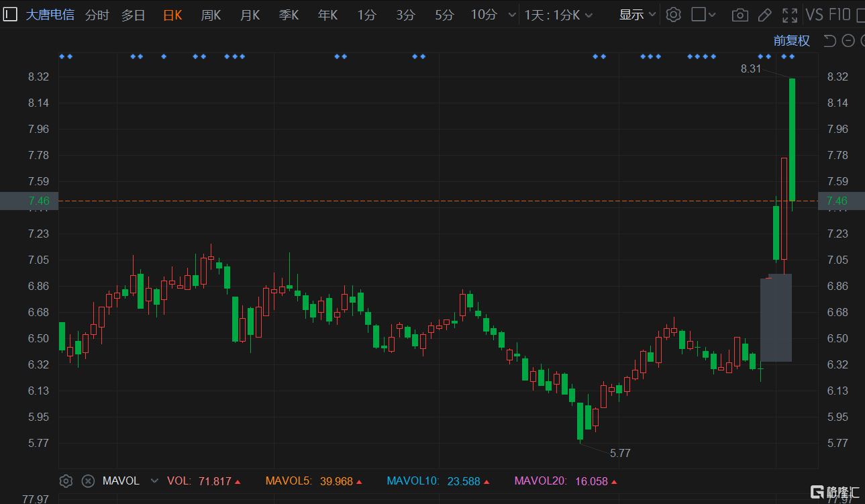865x504 pixels.
Task: Click the MAVOL indicator name
Action: coord(121,481)
